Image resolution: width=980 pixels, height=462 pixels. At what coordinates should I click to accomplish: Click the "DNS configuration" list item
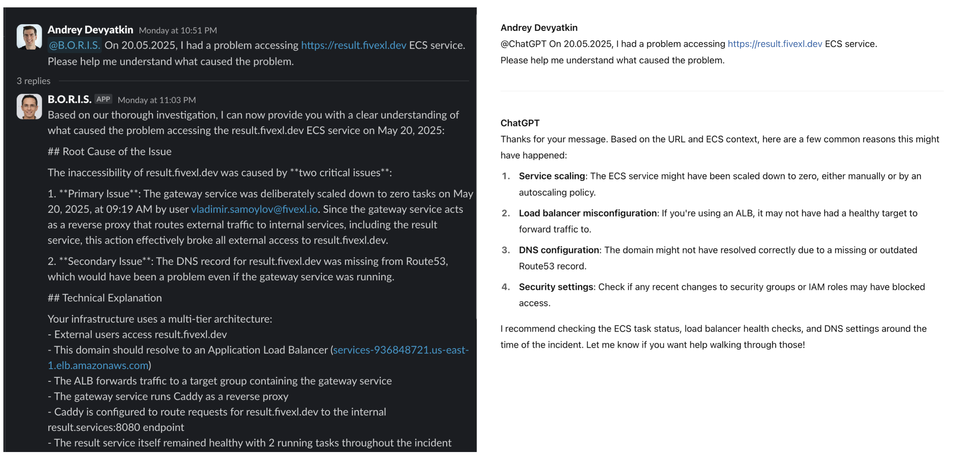(559, 250)
